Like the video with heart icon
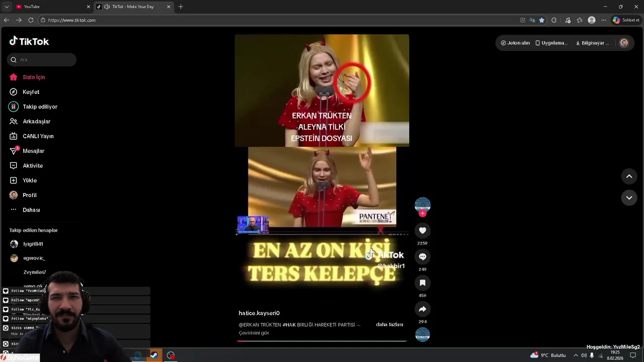 coord(423,231)
